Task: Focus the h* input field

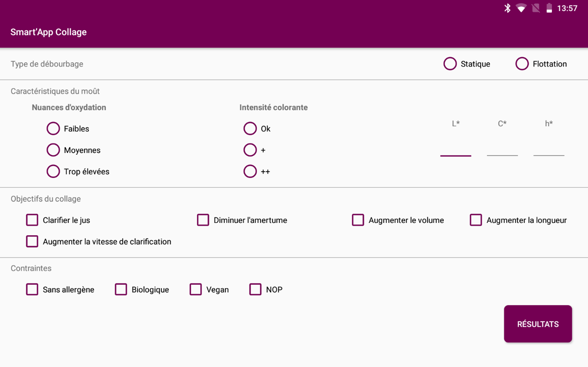Action: pyautogui.click(x=549, y=148)
